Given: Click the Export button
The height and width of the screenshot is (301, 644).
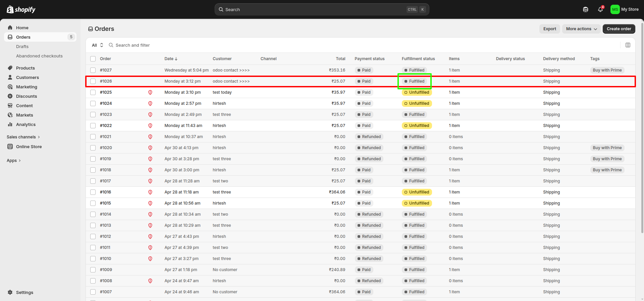Looking at the screenshot, I should coord(550,29).
